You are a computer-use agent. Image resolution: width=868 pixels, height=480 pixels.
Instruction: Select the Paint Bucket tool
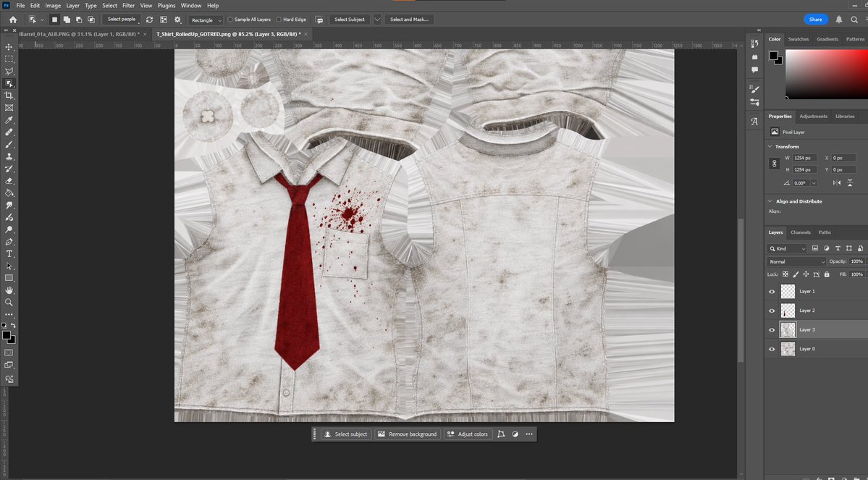click(9, 193)
